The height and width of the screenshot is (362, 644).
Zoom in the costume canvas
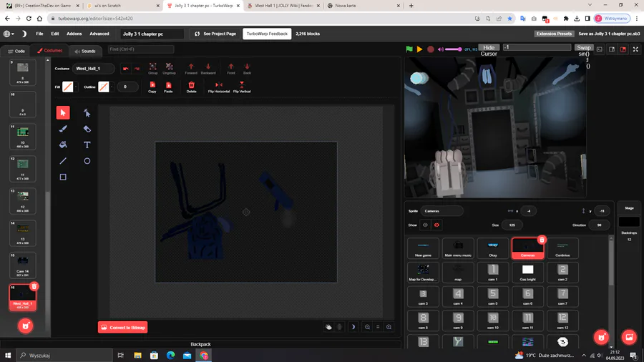389,327
